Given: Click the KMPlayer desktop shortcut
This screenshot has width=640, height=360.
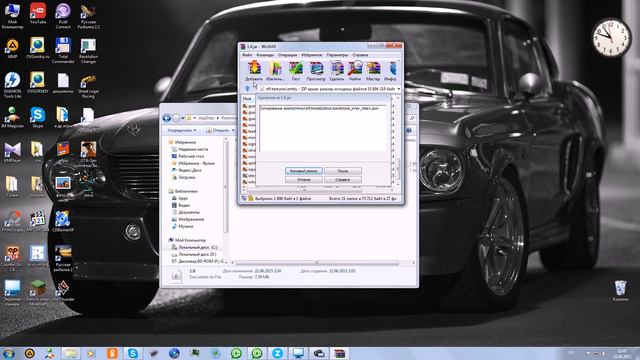Looking at the screenshot, I should (12, 152).
